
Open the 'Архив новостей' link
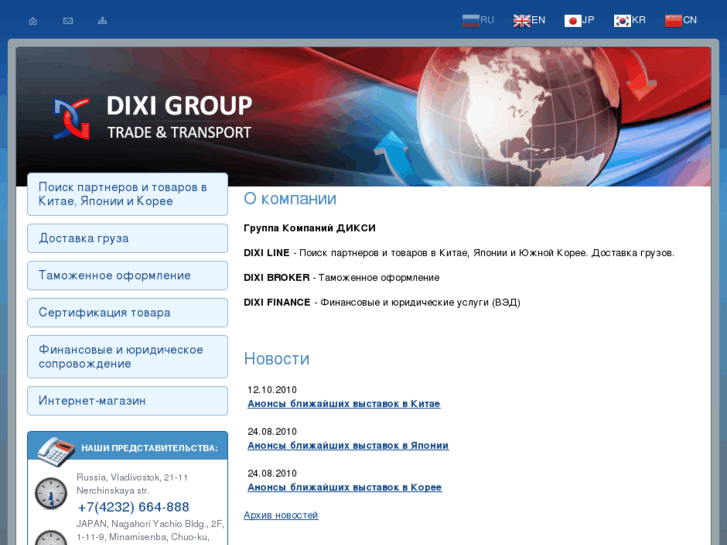(281, 515)
